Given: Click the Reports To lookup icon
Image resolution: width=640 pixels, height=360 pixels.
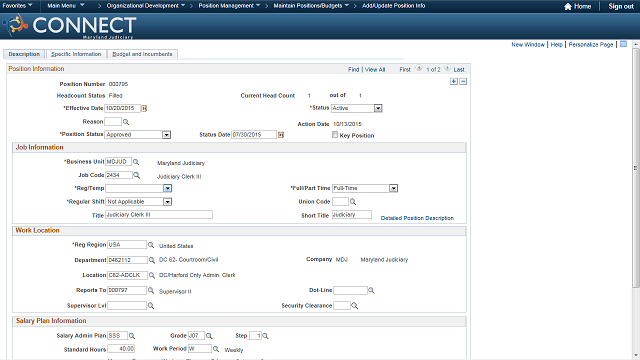Looking at the screenshot, I should (x=151, y=290).
